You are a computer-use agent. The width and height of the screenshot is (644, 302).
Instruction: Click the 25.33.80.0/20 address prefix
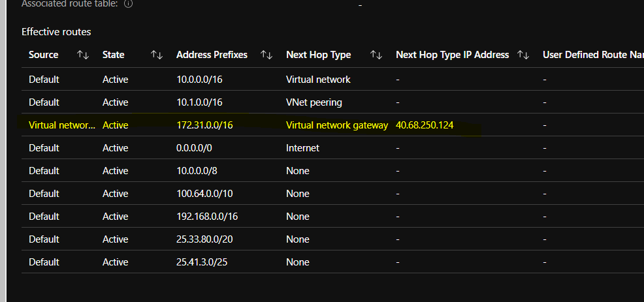(204, 239)
